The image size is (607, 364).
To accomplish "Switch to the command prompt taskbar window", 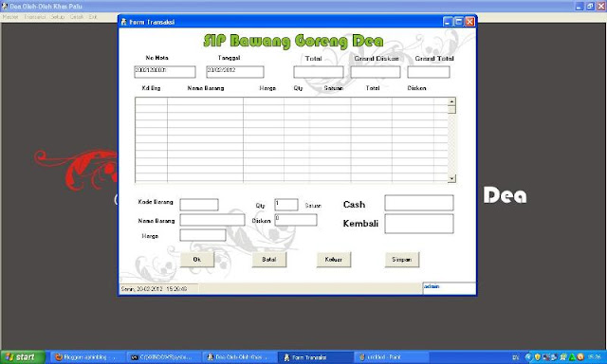I will click(x=164, y=357).
